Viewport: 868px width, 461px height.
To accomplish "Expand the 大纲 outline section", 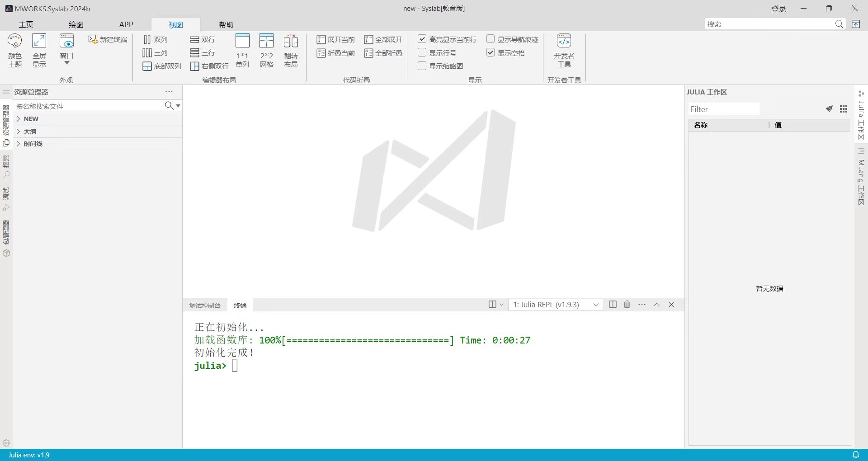I will click(x=97, y=132).
